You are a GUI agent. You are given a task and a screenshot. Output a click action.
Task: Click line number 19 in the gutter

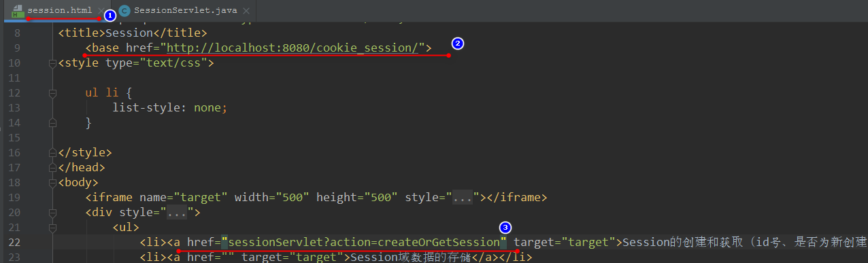(x=14, y=198)
